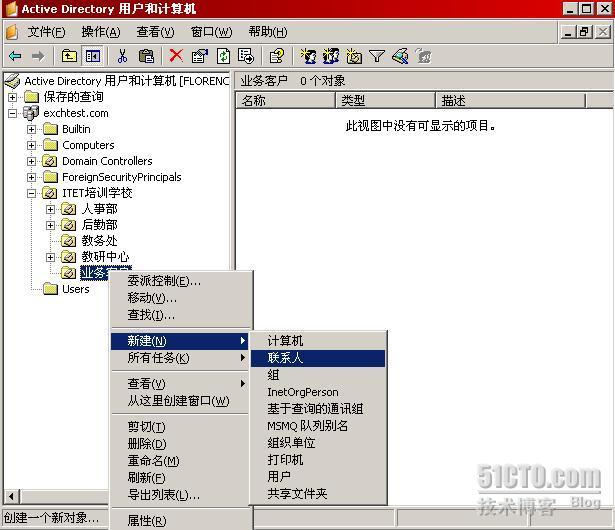This screenshot has width=615, height=530.
Task: Click the Cut scissors toolbar icon
Action: tap(122, 56)
